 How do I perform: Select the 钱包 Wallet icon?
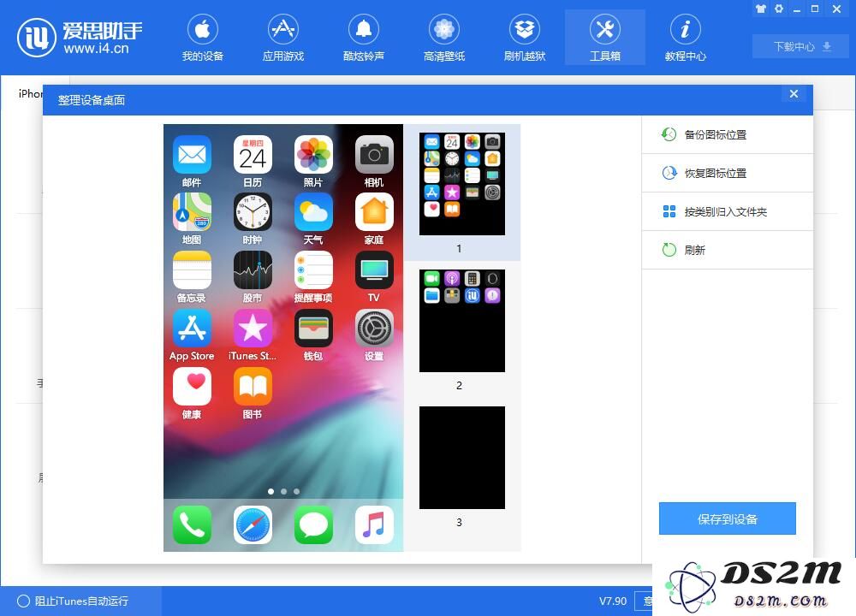(x=313, y=328)
